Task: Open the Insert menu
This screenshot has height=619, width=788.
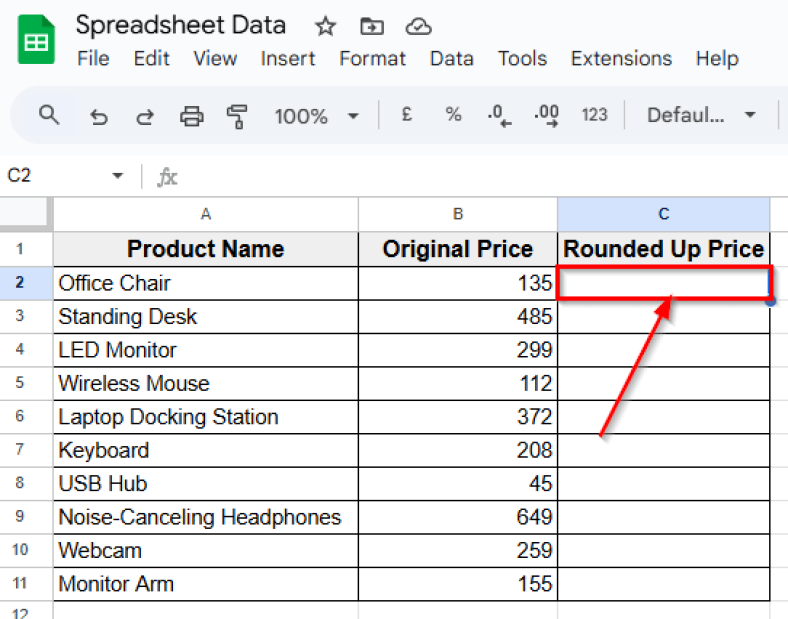Action: 288,59
